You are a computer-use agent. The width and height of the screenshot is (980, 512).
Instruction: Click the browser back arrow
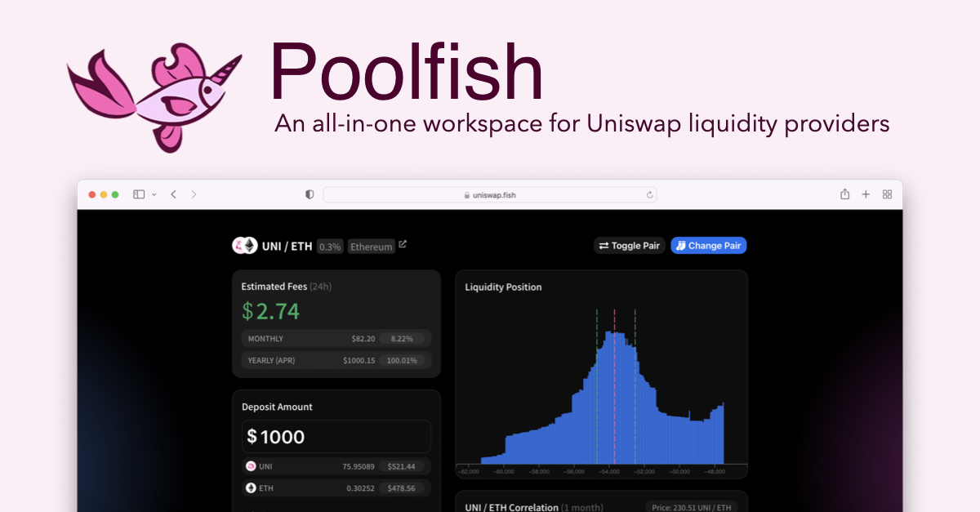coord(173,194)
